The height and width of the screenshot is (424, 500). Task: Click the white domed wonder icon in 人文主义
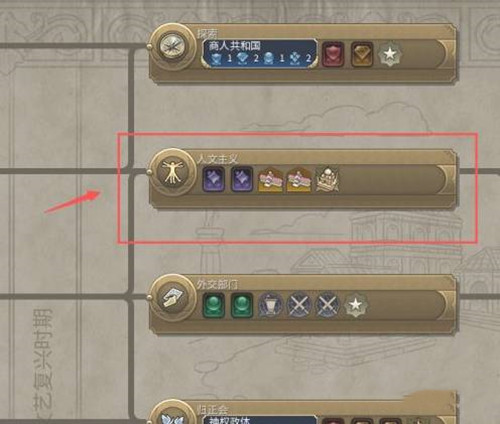(327, 180)
